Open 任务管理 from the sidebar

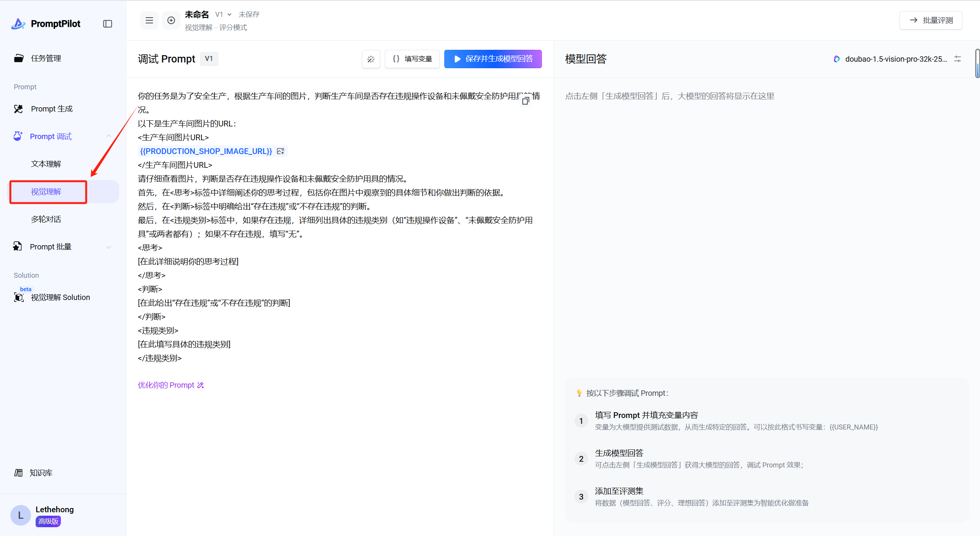point(46,58)
